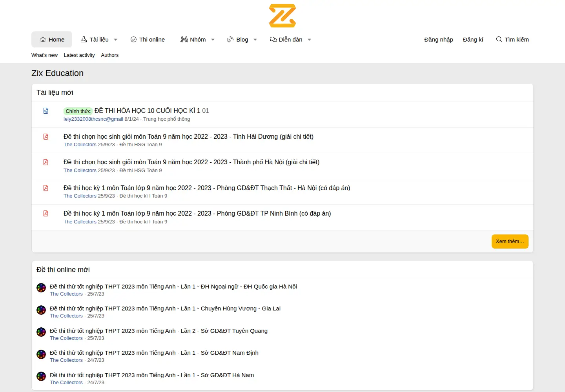
Task: Click the Tài liệu mới section heading
Action: (x=55, y=93)
